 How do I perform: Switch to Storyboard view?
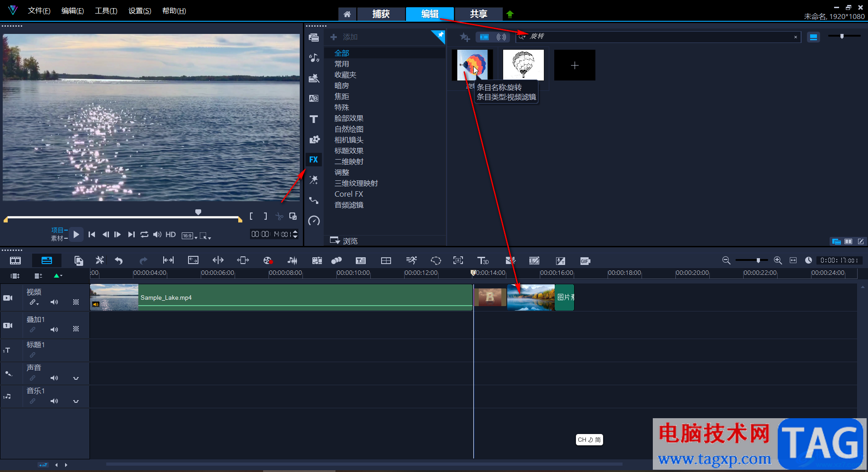point(15,260)
